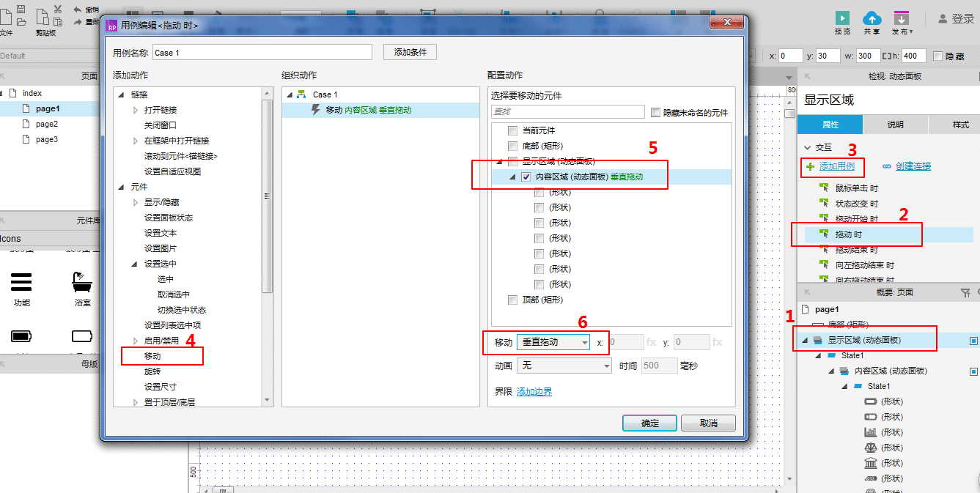Screen dimensions: 980x493
Task: Click the canvas vertical scrollbar thumb
Action: click(x=789, y=114)
